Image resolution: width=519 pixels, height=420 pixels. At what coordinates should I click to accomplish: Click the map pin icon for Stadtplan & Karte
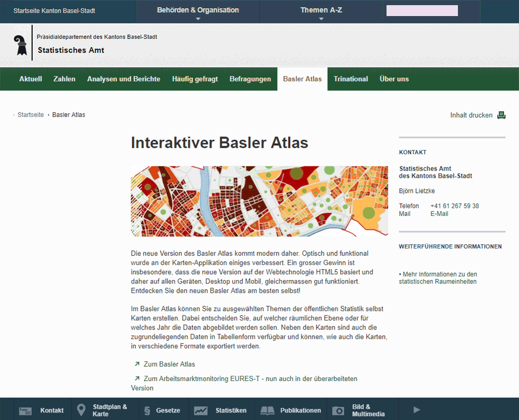tap(81, 410)
